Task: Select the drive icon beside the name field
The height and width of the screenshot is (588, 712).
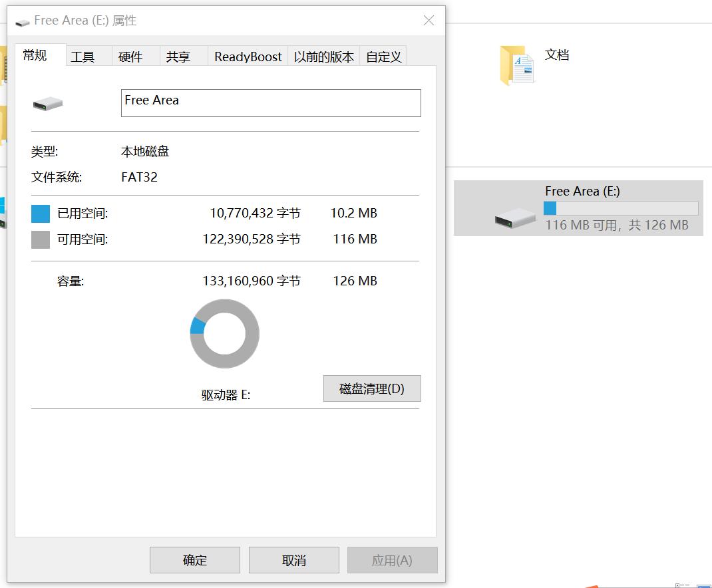Action: (x=47, y=103)
